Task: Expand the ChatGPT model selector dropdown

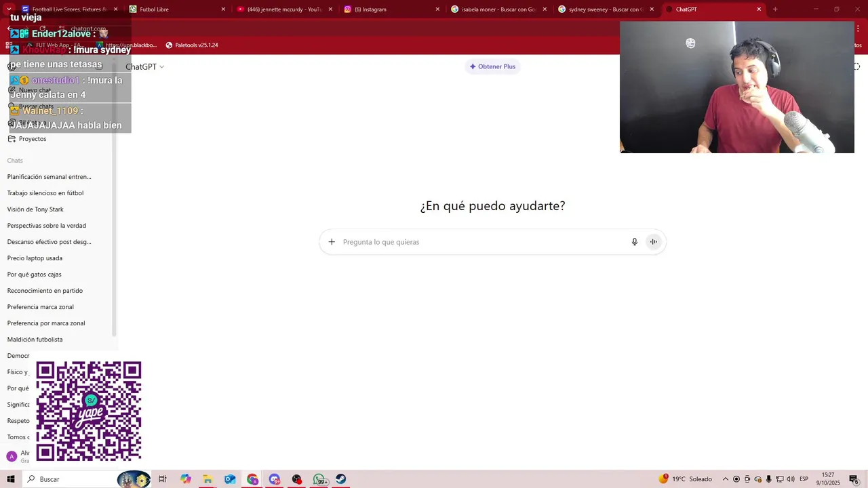Action: coord(144,66)
